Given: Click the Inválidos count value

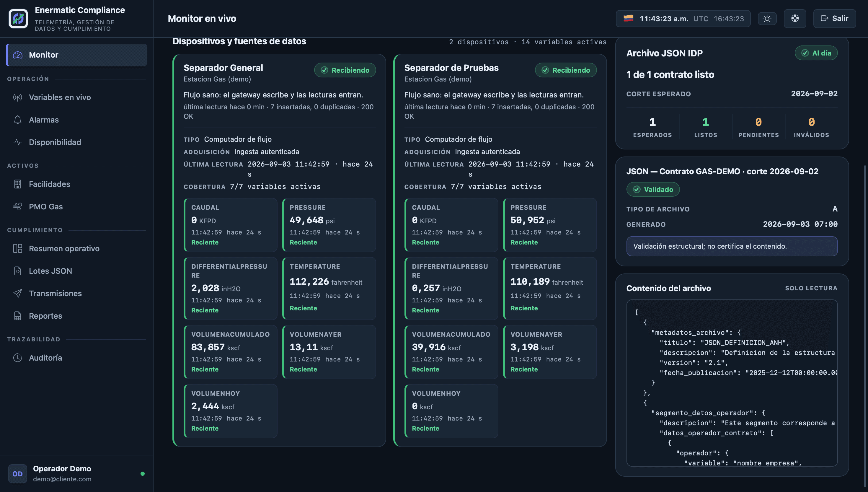Looking at the screenshot, I should [811, 122].
